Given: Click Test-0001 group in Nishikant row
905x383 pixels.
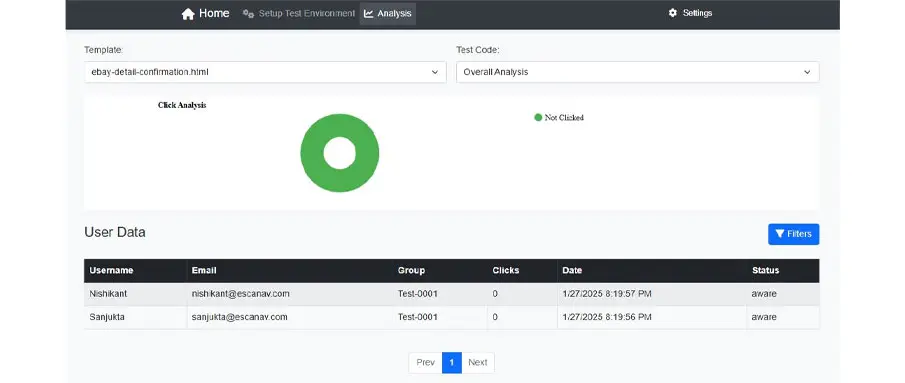Looking at the screenshot, I should point(440,294).
